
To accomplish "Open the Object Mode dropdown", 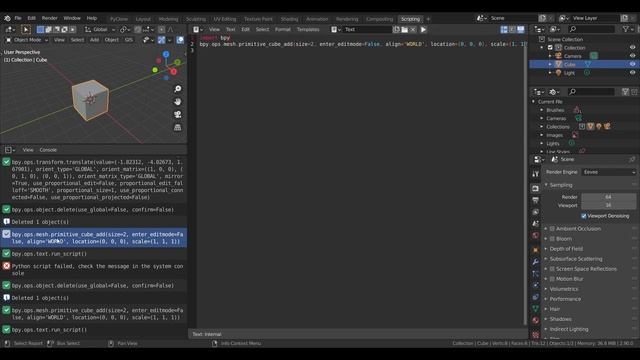I will (27, 40).
